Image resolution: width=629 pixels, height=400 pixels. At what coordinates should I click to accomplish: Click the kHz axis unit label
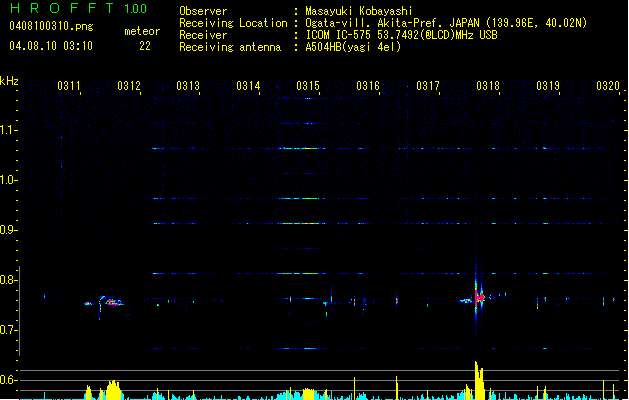point(9,81)
